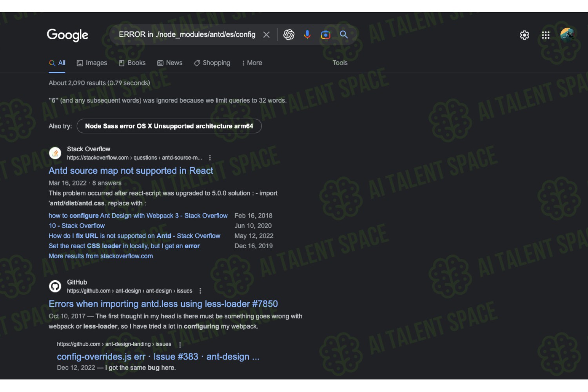This screenshot has width=588, height=392.
Task: Switch to Books tab
Action: pyautogui.click(x=132, y=63)
